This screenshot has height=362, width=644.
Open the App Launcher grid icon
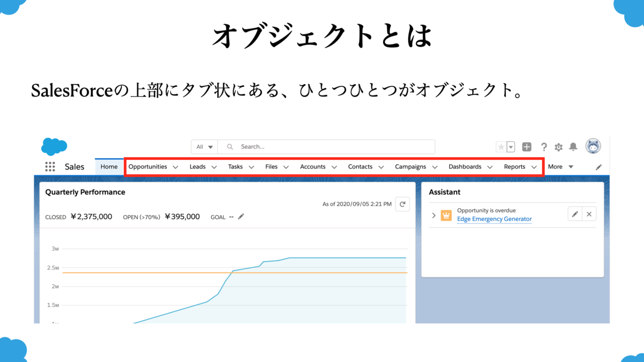(x=50, y=167)
